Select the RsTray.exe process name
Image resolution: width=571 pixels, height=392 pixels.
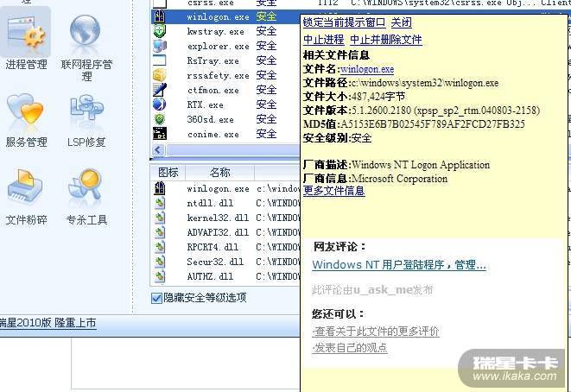coord(213,60)
